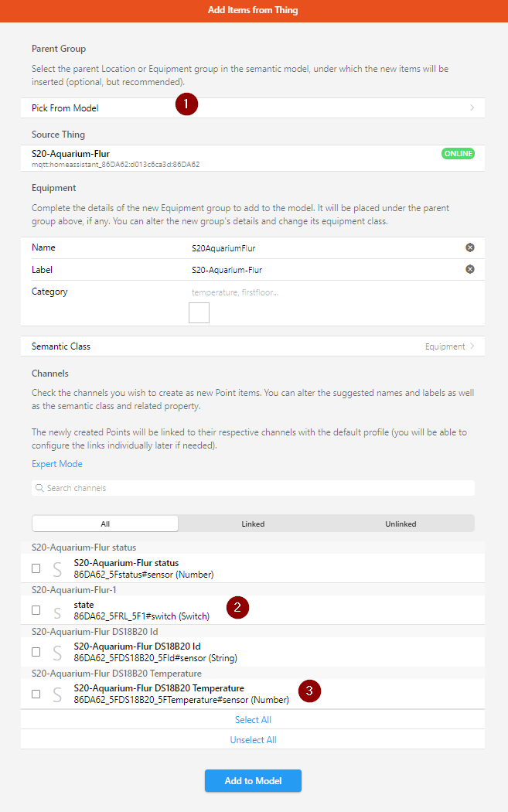Image resolution: width=508 pixels, height=812 pixels.
Task: Open Expert Mode link
Action: tap(57, 464)
